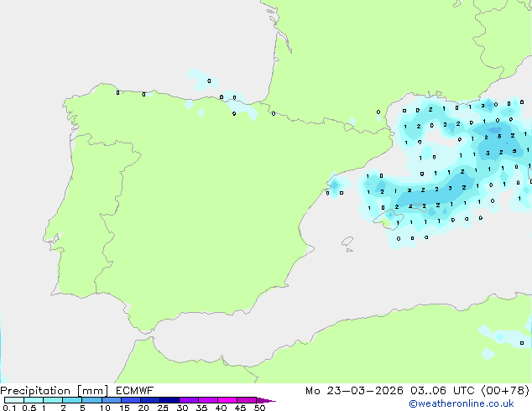Screen dimensions: 532x411
Task: Select the 2–5 mm legend color box
Action: 72,400
